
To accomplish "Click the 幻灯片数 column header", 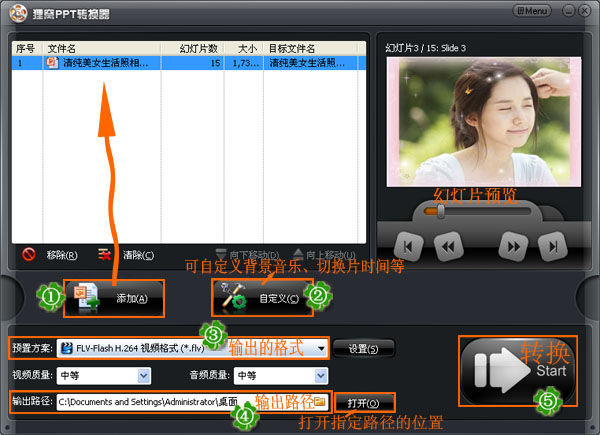I will [x=192, y=49].
